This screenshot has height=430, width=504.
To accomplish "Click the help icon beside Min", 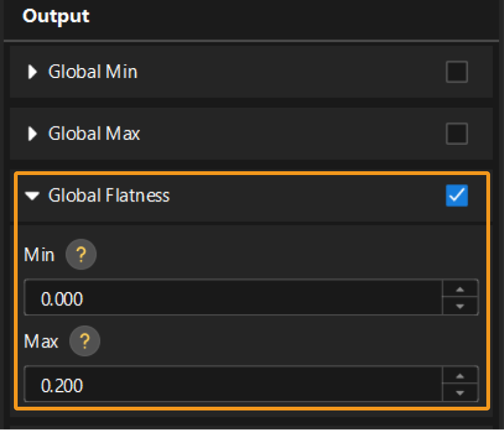I will point(81,255).
